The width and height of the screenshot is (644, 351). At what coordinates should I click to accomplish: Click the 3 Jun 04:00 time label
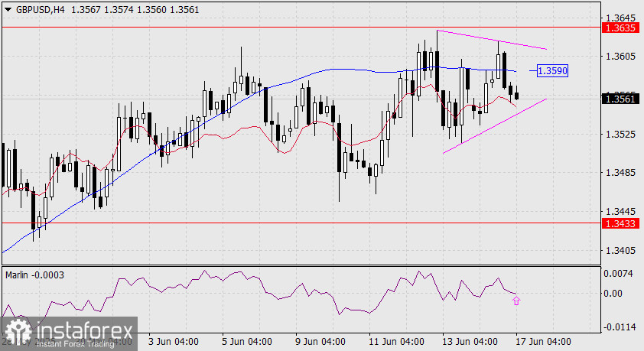click(x=174, y=342)
